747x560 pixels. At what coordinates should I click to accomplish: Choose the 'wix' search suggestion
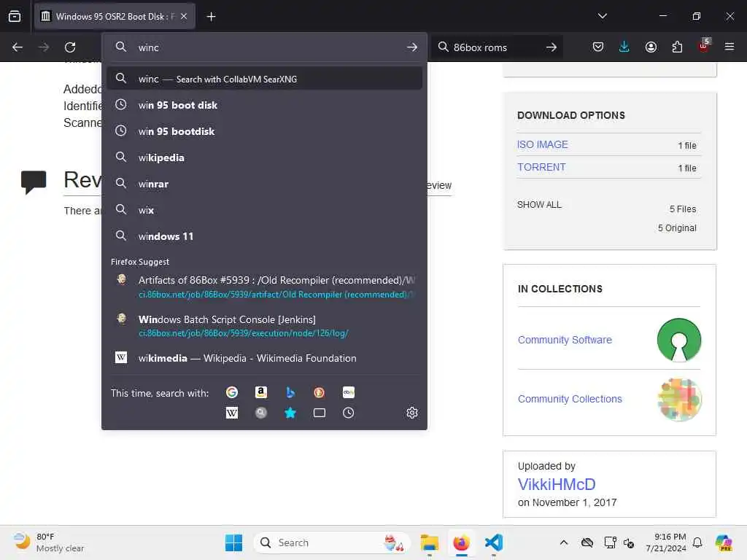(x=264, y=209)
